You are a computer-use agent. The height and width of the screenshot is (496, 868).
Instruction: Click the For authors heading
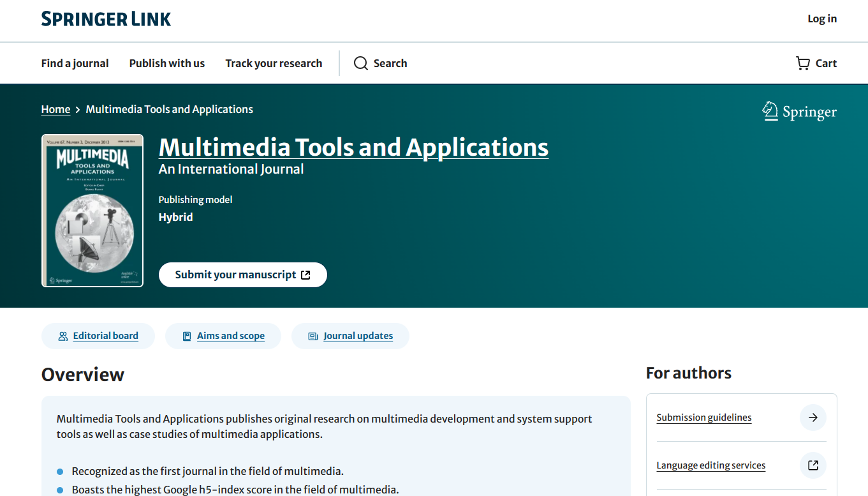pyautogui.click(x=689, y=373)
